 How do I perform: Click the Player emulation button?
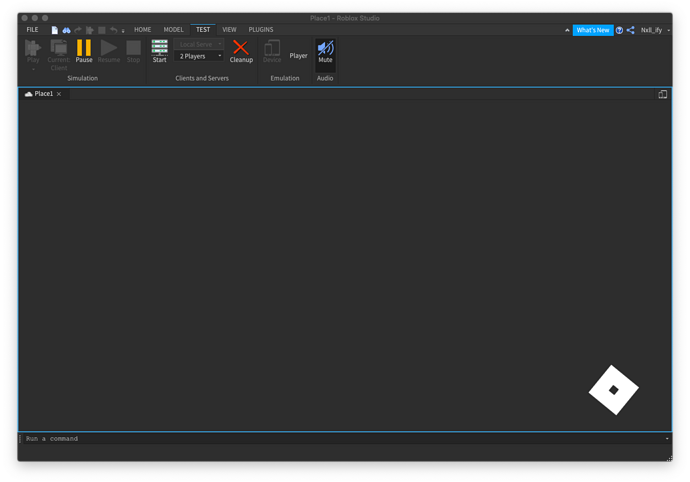(298, 55)
